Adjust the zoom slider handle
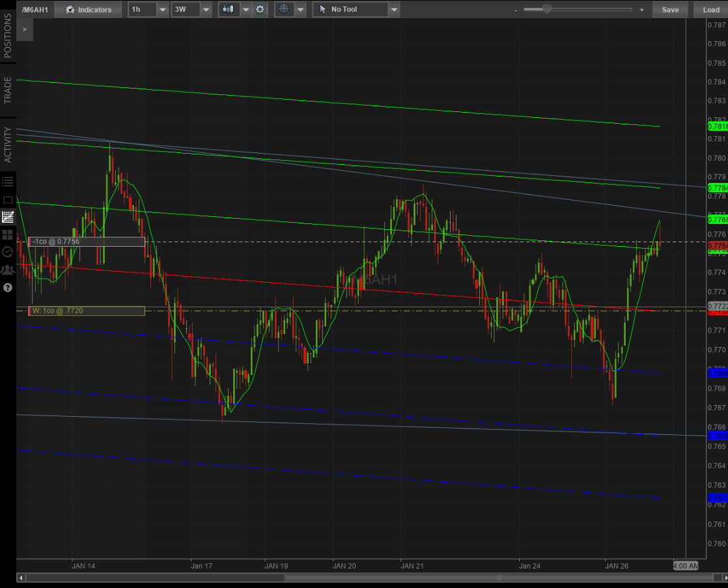The height and width of the screenshot is (588, 728). pos(547,9)
